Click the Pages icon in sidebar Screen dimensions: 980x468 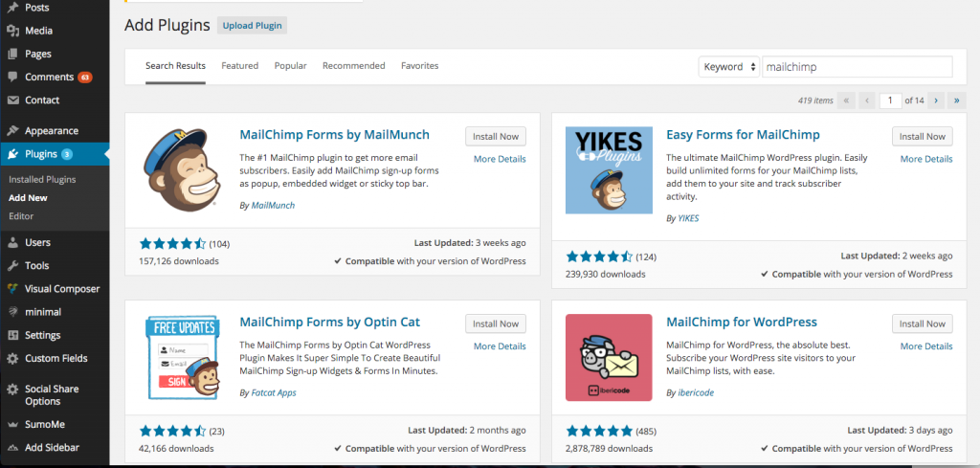click(x=12, y=54)
